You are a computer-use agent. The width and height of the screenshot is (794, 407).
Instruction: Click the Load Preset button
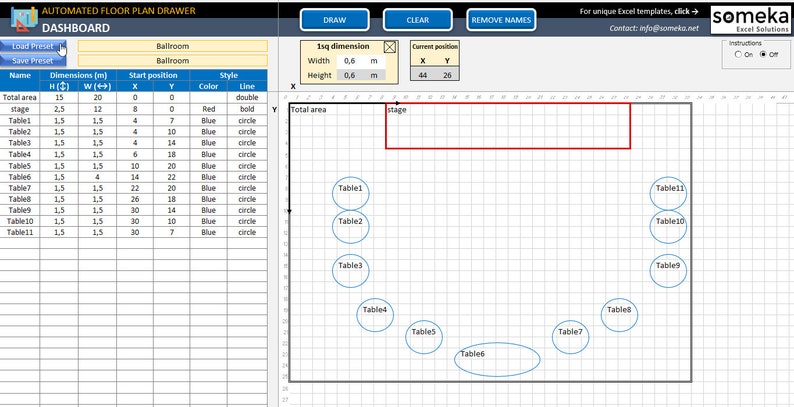[x=33, y=46]
